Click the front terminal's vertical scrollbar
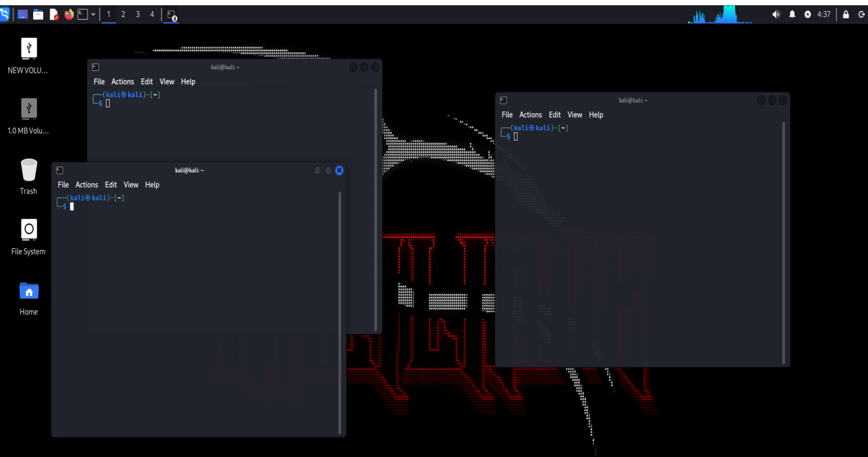 pyautogui.click(x=340, y=312)
